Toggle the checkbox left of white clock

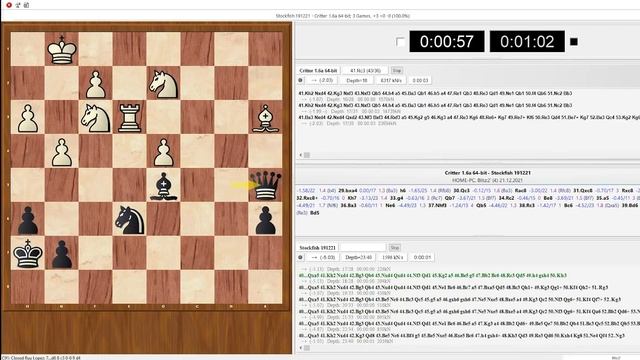click(x=400, y=42)
